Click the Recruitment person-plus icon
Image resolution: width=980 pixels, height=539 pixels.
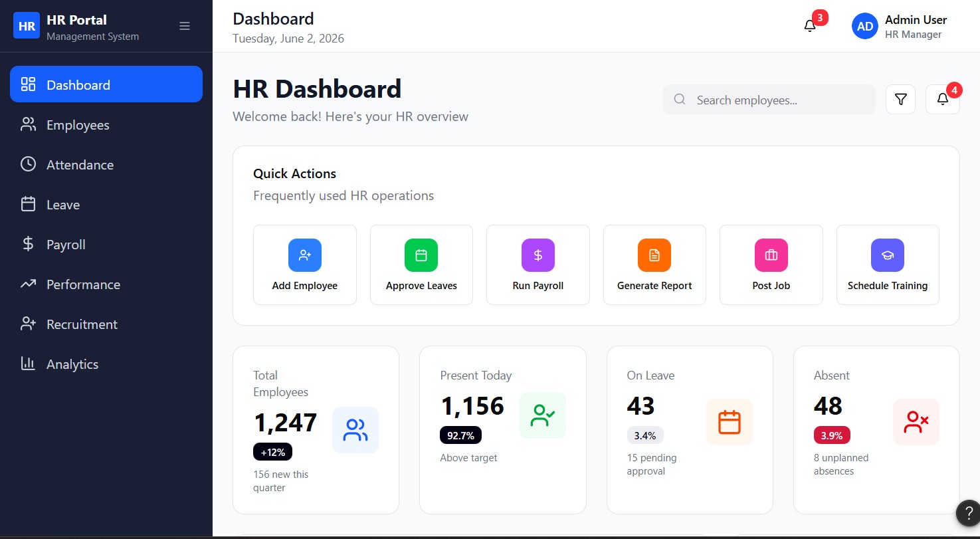click(28, 324)
